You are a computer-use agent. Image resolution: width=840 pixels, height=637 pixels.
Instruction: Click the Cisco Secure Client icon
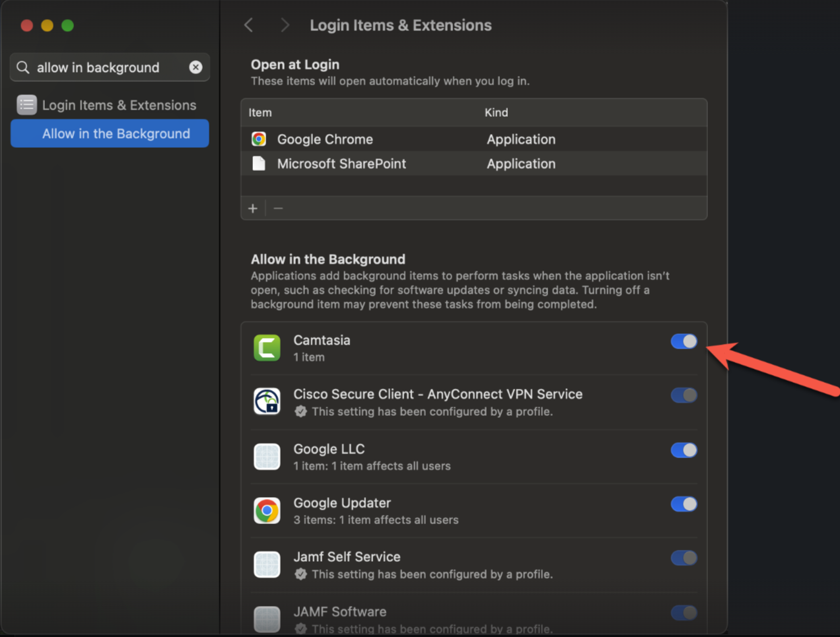point(267,401)
